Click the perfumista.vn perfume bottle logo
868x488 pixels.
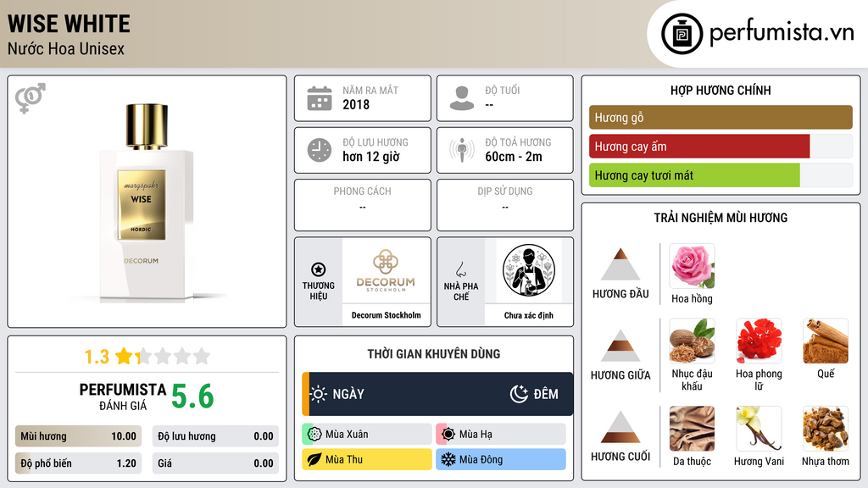pos(682,34)
